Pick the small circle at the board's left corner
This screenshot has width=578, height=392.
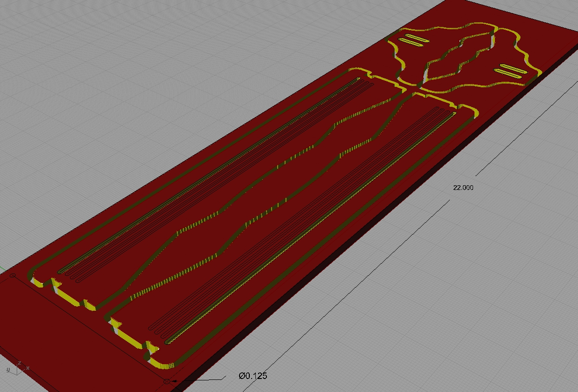click(x=13, y=276)
